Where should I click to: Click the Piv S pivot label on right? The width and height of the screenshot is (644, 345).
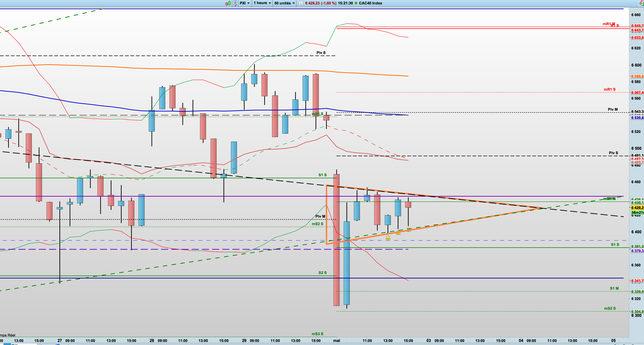point(613,153)
